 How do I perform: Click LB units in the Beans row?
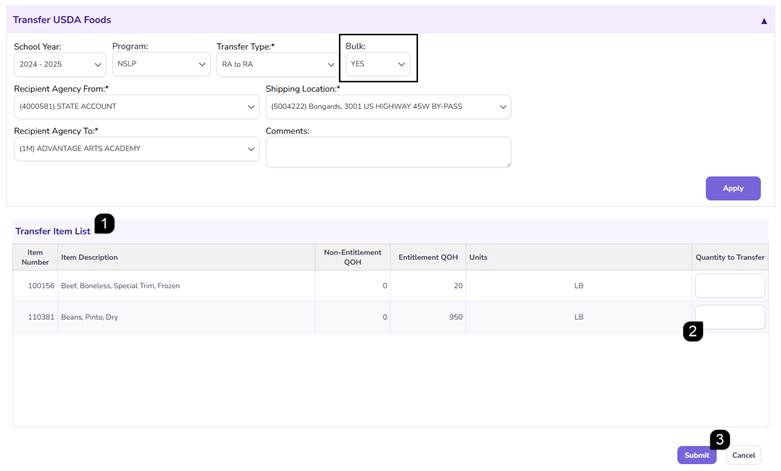[579, 317]
